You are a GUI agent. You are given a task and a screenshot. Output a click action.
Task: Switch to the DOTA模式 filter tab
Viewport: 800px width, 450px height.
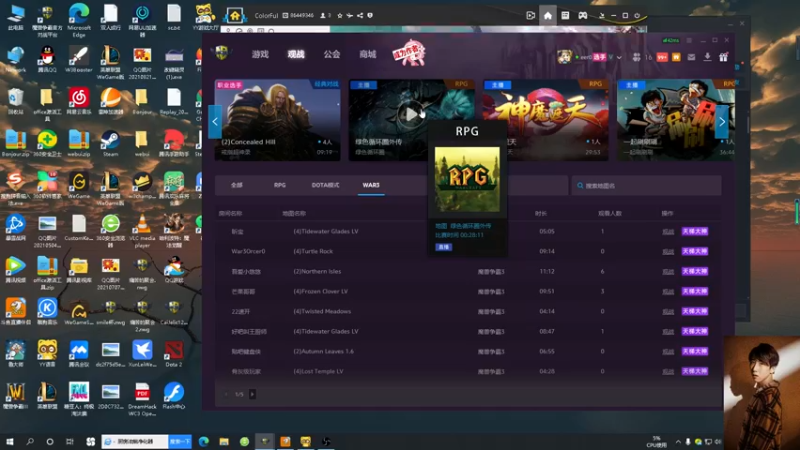tap(325, 185)
